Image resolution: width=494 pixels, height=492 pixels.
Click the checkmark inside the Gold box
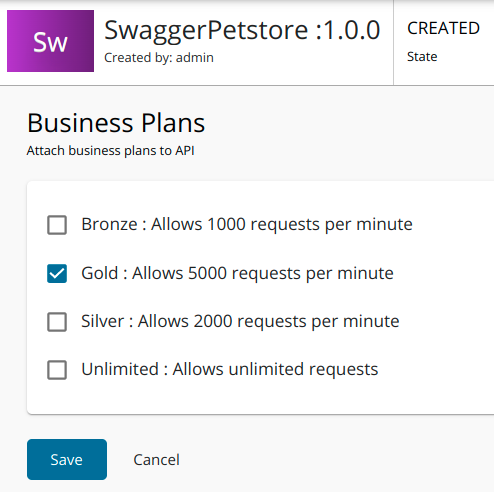pos(57,274)
